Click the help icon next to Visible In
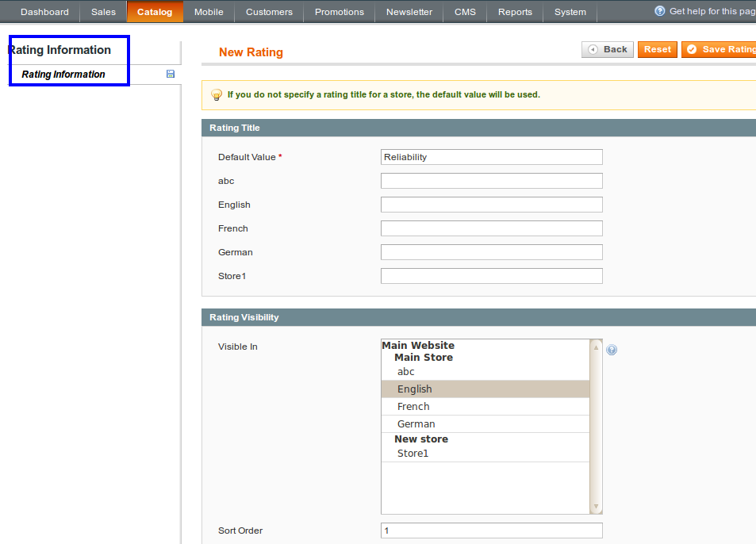Image resolution: width=756 pixels, height=544 pixels. pos(612,350)
